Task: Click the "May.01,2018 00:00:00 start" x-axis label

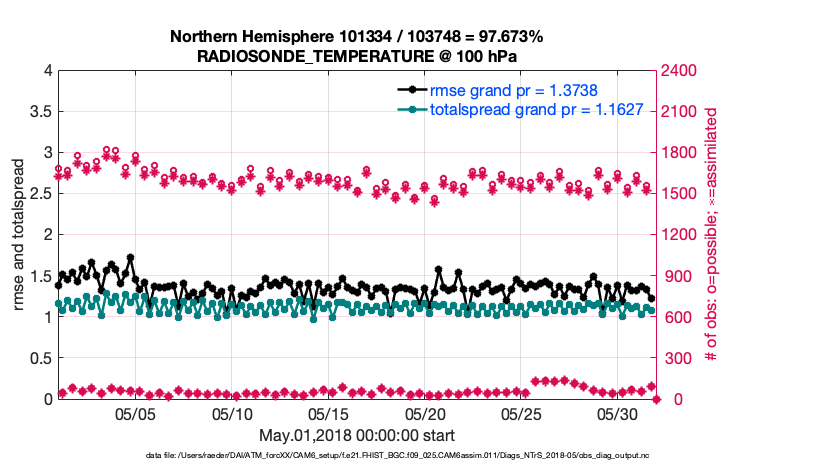Action: coord(356,435)
